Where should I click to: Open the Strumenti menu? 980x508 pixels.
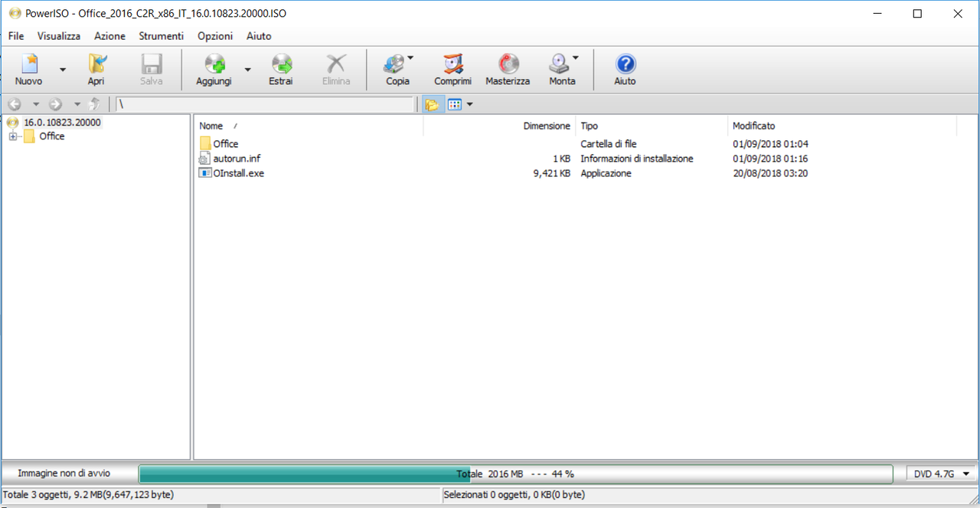162,36
